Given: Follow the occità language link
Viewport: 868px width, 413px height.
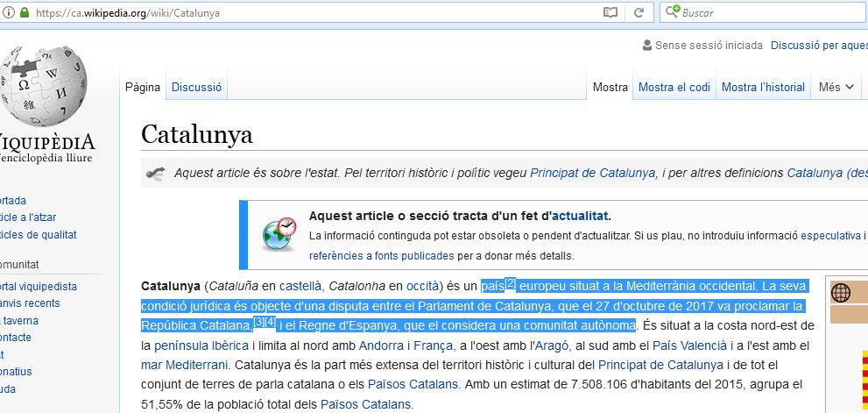Looking at the screenshot, I should pyautogui.click(x=421, y=287).
